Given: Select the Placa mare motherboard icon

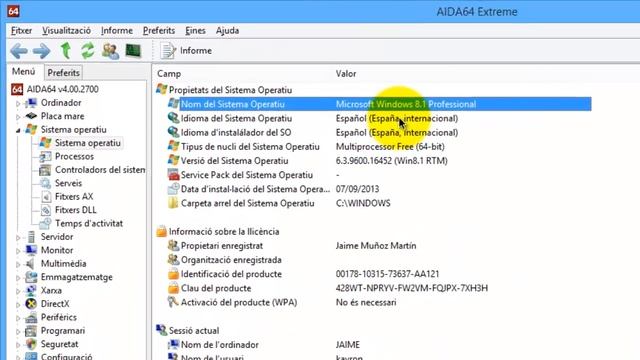Looking at the screenshot, I should point(31,116).
